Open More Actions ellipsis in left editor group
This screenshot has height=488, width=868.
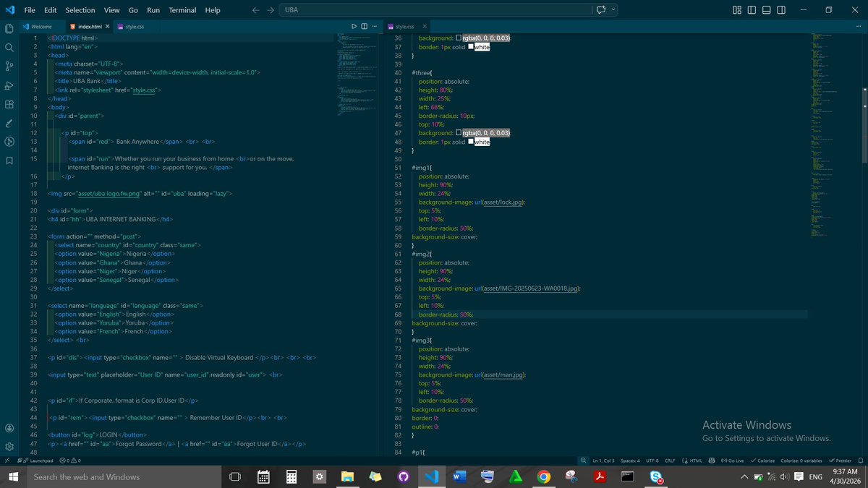click(x=374, y=26)
